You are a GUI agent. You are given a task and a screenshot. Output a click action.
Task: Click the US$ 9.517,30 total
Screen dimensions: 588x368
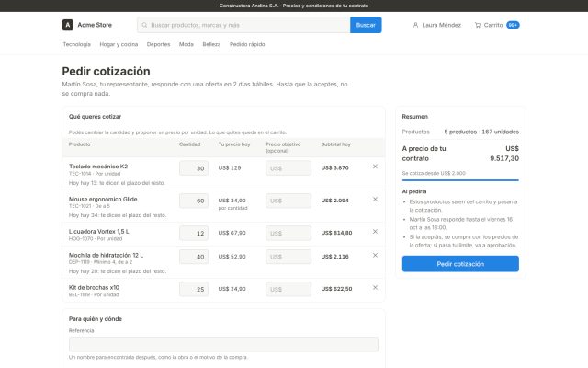(x=504, y=154)
